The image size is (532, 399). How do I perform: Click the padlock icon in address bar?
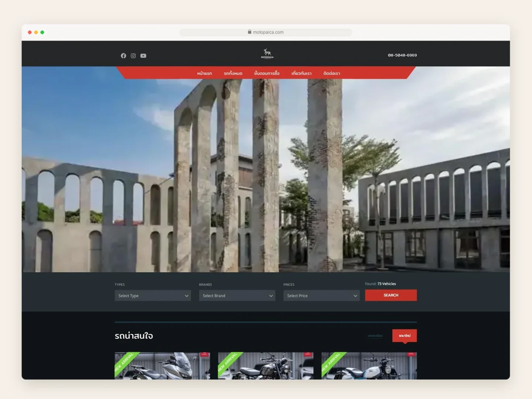[x=250, y=32]
